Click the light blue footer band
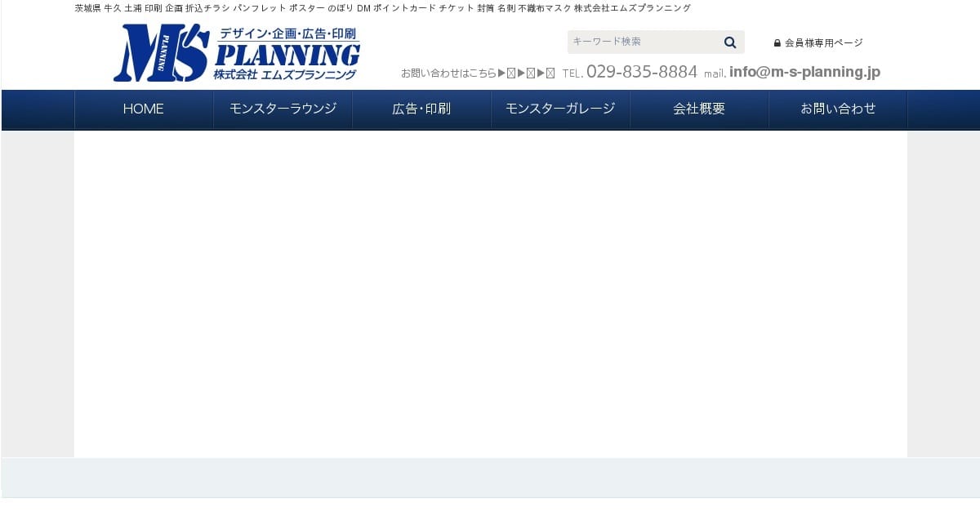Viewport: 980px width, 516px height. tap(490, 478)
